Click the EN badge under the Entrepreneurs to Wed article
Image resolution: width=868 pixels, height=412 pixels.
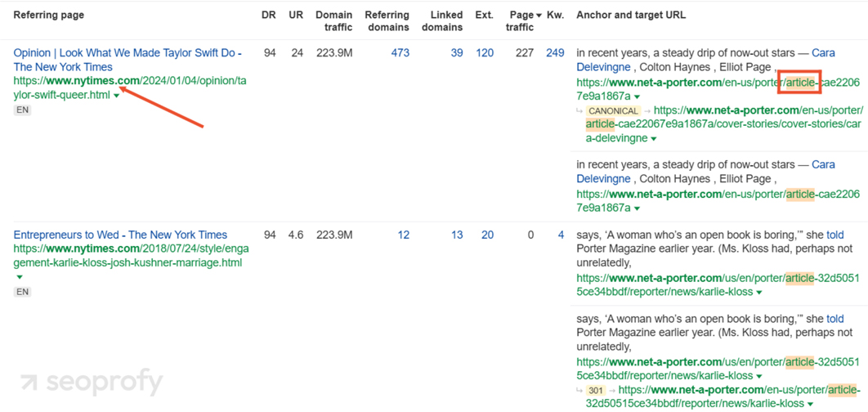click(x=22, y=292)
